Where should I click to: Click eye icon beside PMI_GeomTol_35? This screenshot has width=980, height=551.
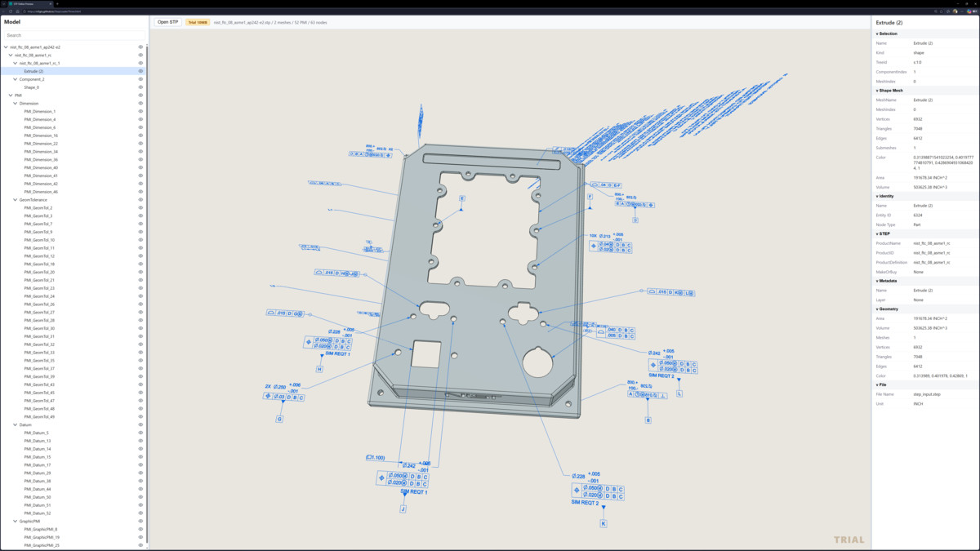click(140, 360)
